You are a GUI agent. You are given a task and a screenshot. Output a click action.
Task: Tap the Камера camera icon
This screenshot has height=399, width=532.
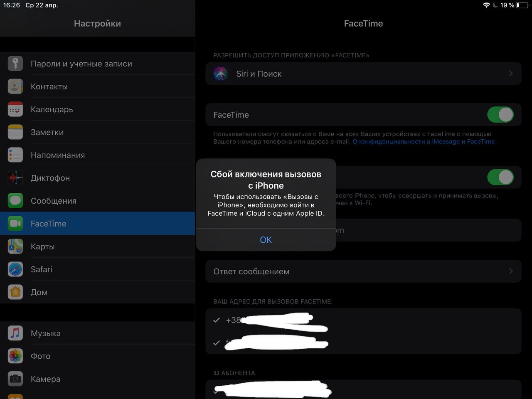click(x=15, y=379)
